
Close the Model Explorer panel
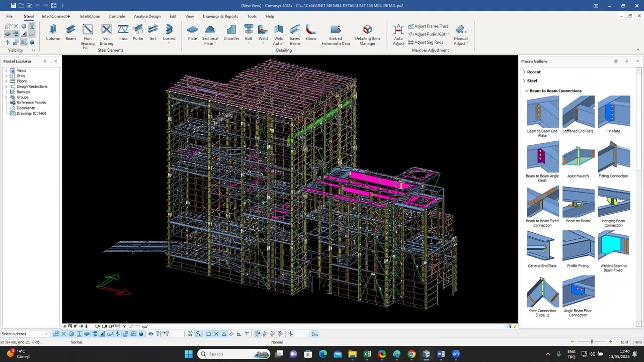click(55, 61)
